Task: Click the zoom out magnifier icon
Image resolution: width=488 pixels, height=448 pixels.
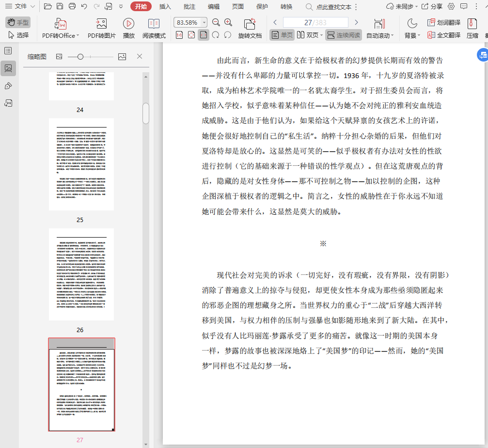Action: tap(216, 22)
